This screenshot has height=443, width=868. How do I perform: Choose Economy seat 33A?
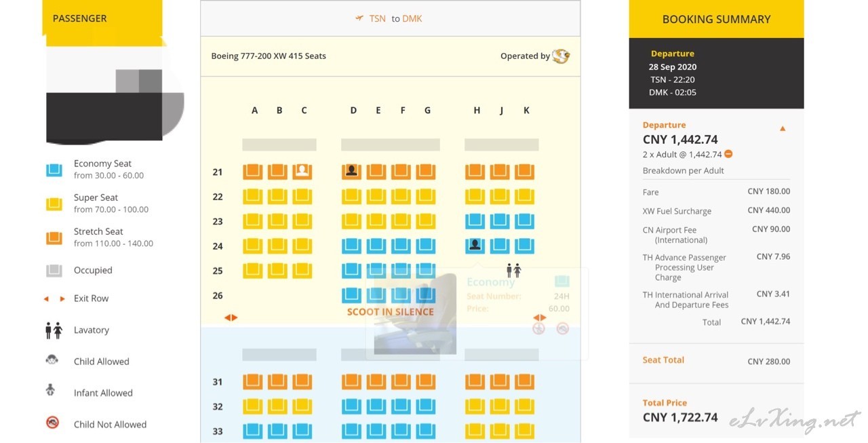pos(253,431)
